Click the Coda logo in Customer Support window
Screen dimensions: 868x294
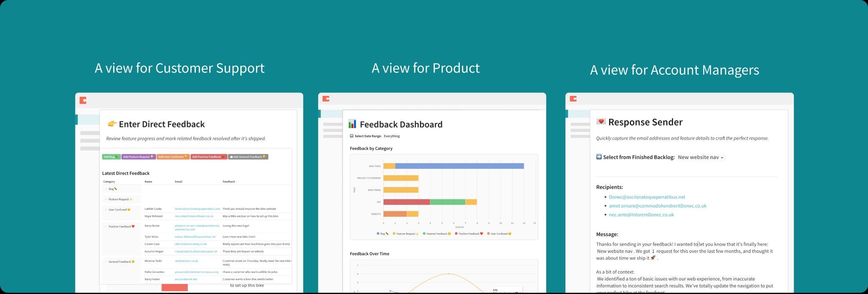click(x=83, y=100)
